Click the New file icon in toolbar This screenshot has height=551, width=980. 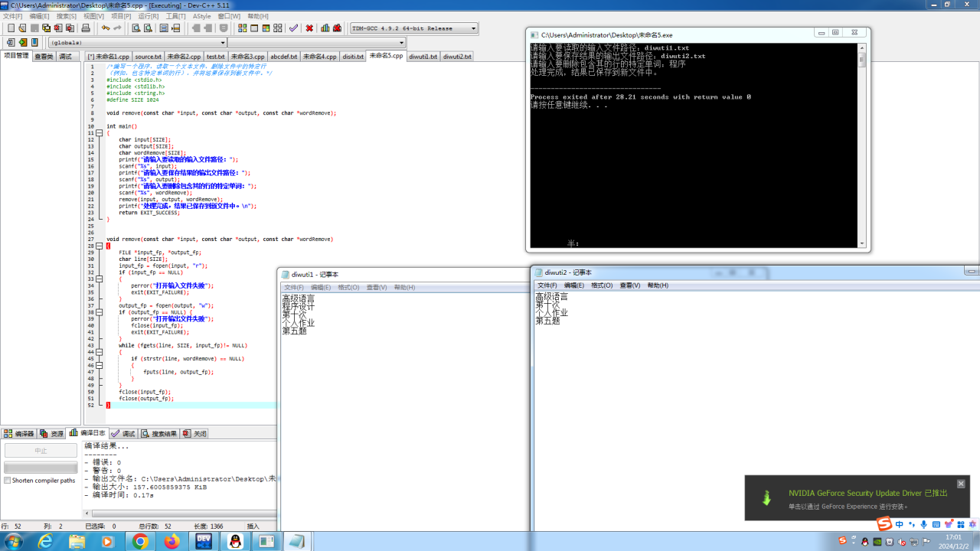click(x=11, y=28)
